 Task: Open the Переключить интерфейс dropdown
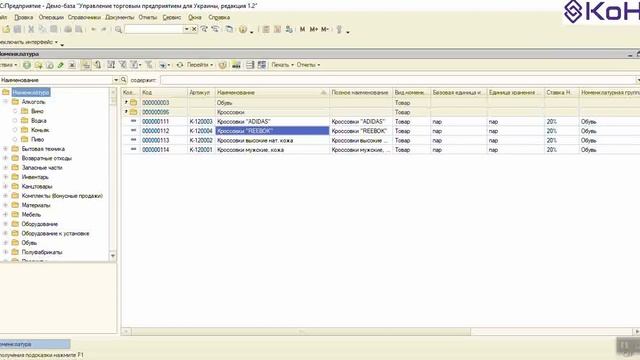tap(29, 42)
